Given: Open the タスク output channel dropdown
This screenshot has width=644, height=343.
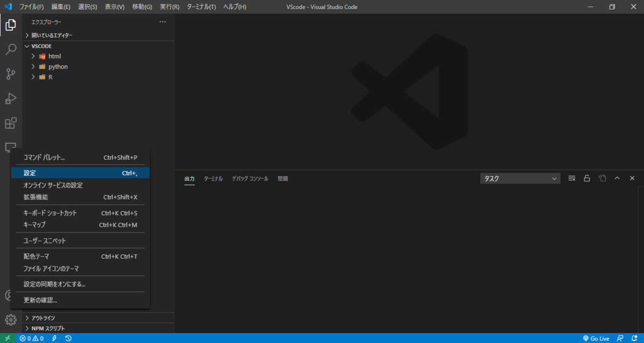Looking at the screenshot, I should 520,178.
